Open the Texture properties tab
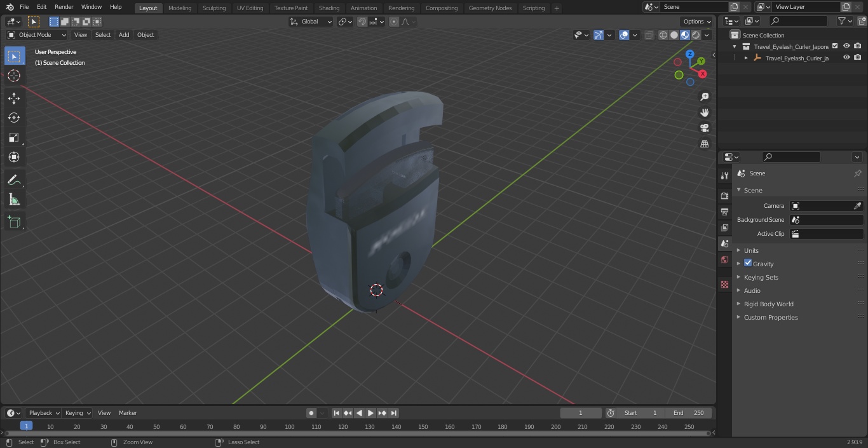The image size is (868, 448). (724, 284)
